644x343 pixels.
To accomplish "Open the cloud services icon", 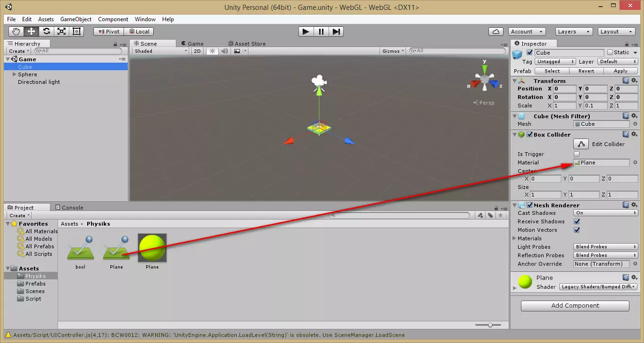I will (x=495, y=32).
